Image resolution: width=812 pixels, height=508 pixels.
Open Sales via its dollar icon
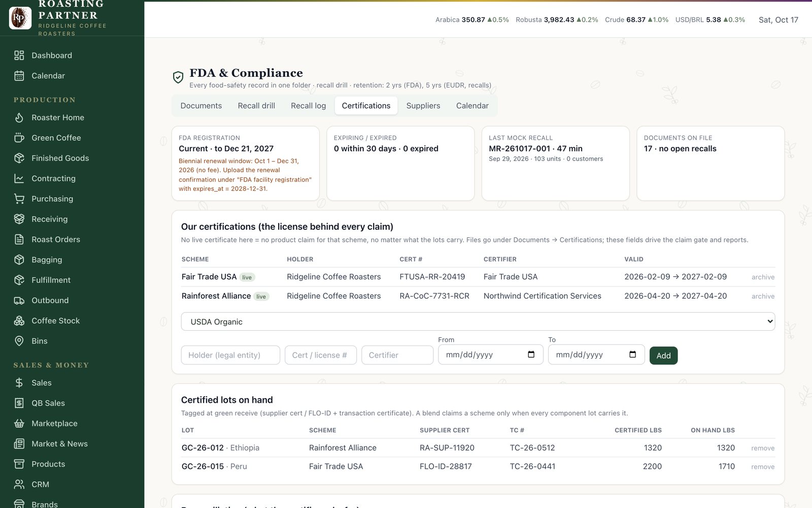(x=19, y=383)
